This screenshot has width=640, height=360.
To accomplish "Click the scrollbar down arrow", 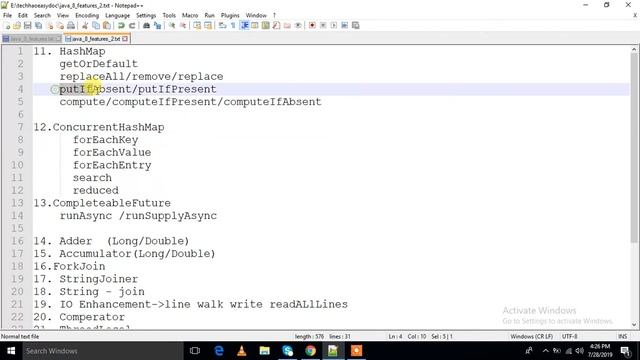I will point(634,325).
